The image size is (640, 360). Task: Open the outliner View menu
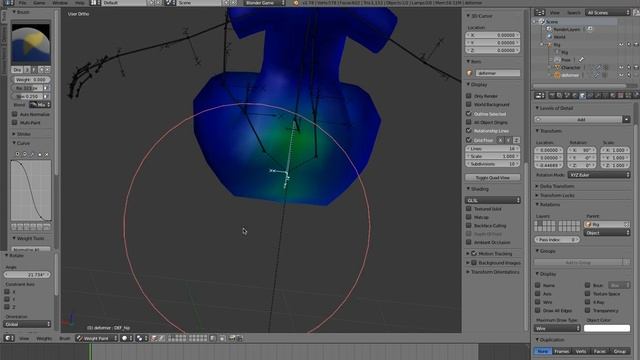point(554,13)
